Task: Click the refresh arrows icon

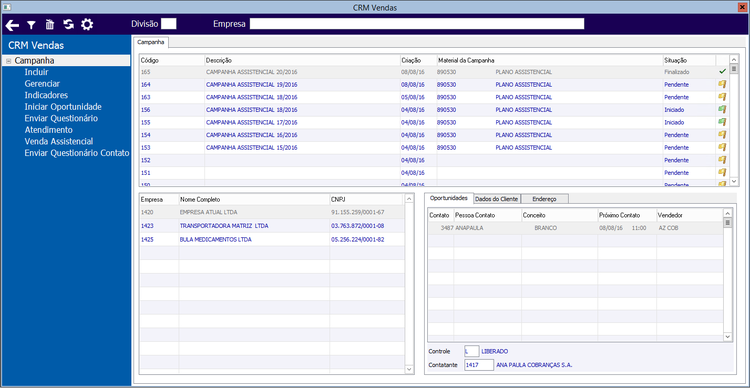Action: (68, 25)
